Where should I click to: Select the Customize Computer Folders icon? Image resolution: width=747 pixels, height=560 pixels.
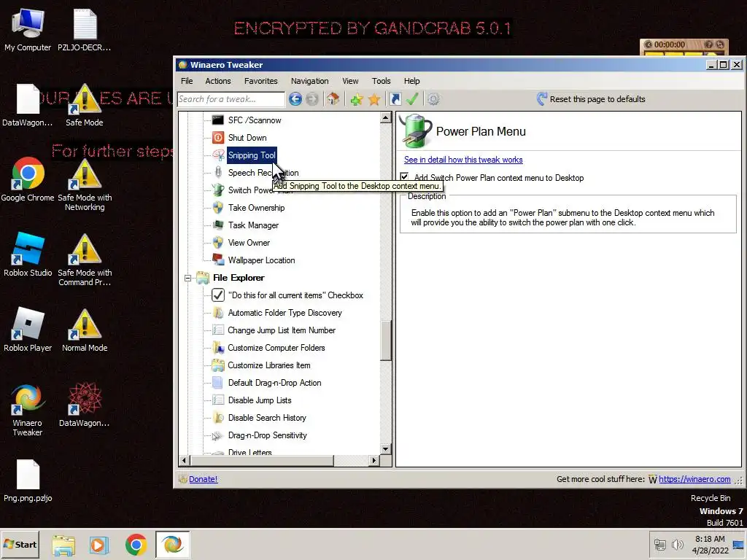tap(217, 348)
